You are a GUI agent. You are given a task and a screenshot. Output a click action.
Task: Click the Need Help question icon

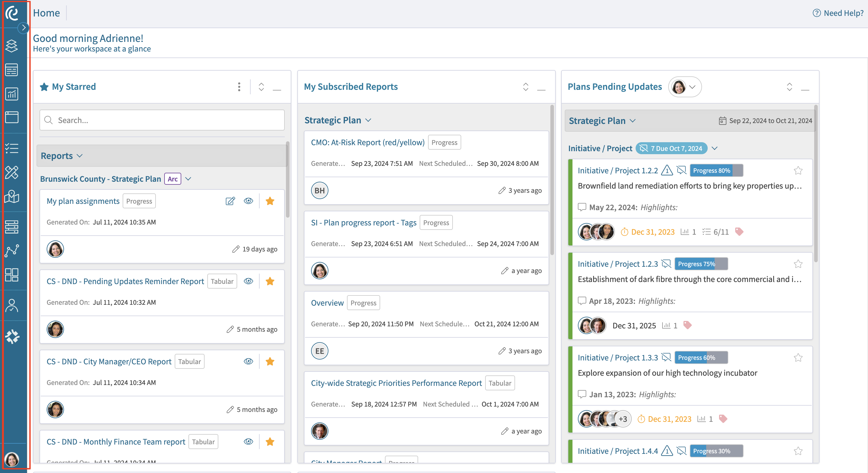817,13
